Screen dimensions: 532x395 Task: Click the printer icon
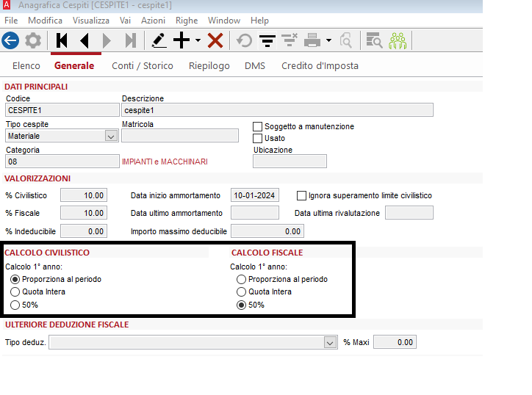[312, 40]
